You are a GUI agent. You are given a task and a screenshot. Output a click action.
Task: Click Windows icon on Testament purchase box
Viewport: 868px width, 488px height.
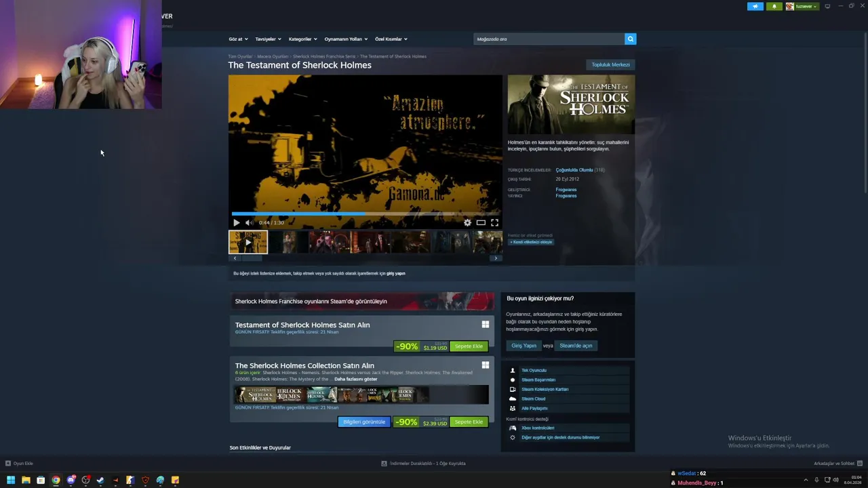click(485, 325)
